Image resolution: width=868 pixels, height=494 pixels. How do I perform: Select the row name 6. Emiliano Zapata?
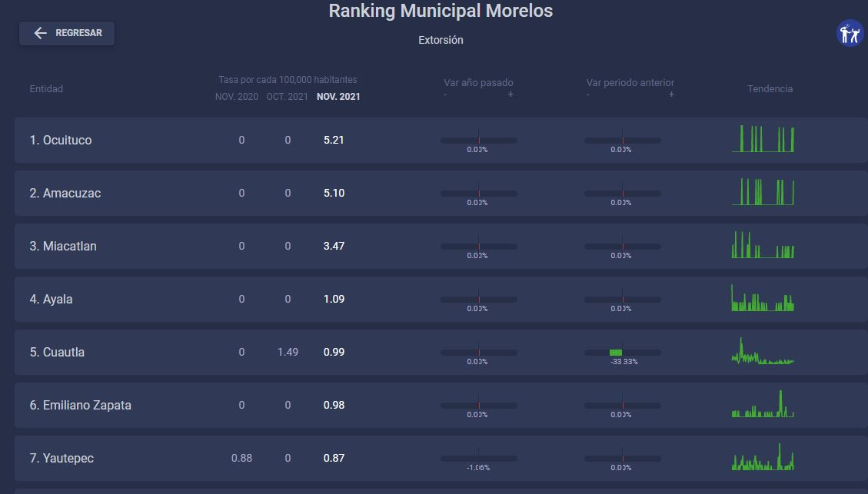click(x=80, y=406)
